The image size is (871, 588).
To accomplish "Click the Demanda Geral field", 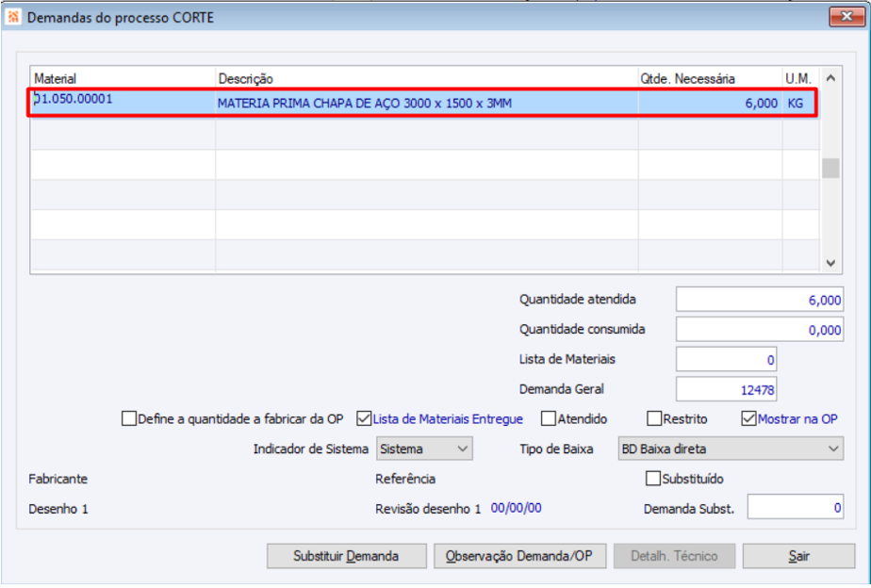I will (726, 390).
